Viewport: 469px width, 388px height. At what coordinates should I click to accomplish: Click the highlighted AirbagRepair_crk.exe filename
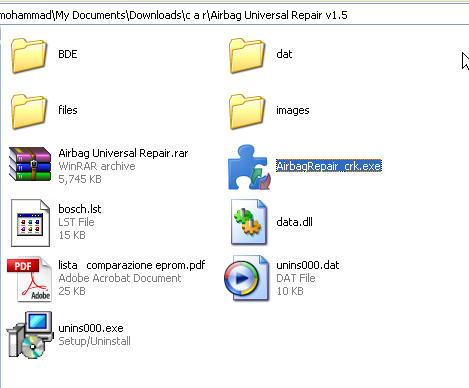[x=329, y=166]
